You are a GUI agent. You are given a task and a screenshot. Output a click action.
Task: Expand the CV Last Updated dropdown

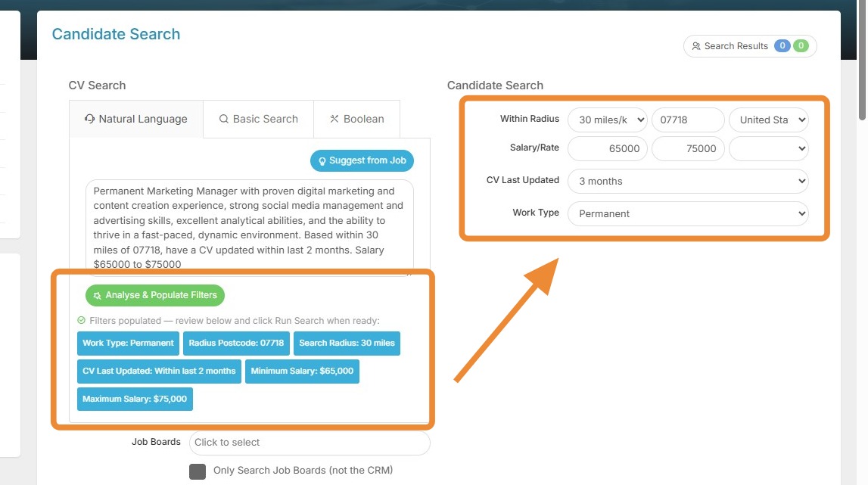point(688,182)
